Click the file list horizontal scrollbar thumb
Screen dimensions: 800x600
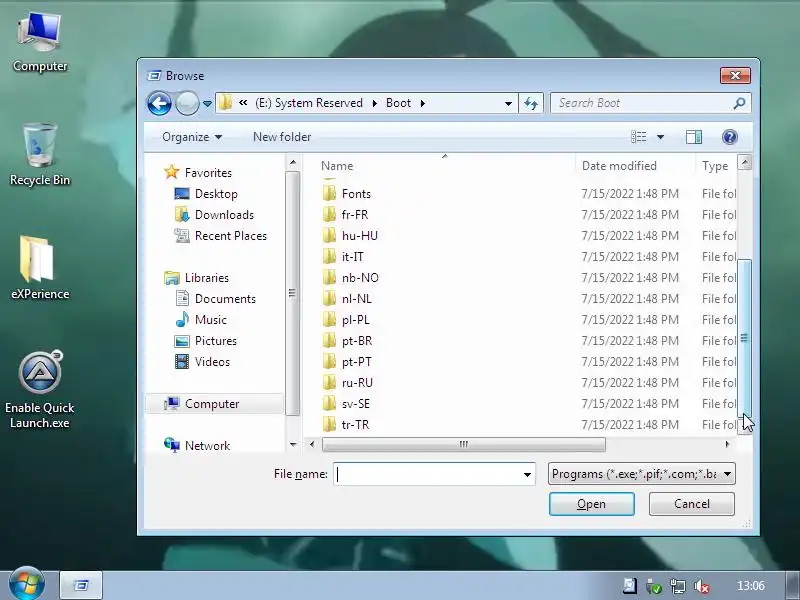tap(463, 444)
